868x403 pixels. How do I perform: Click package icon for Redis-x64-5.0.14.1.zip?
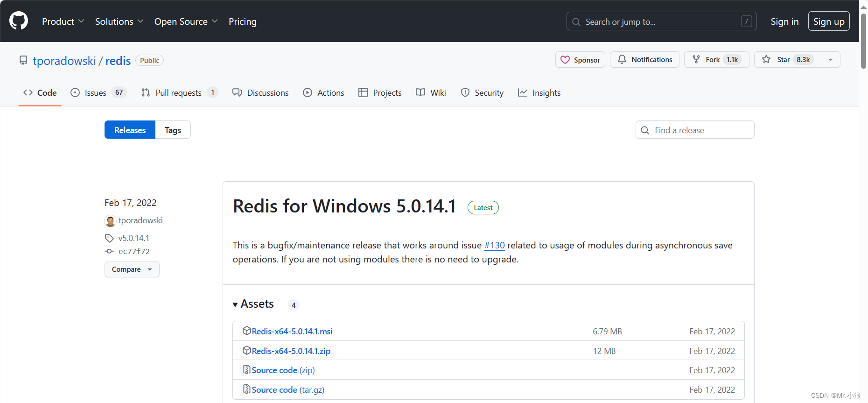[x=247, y=350]
